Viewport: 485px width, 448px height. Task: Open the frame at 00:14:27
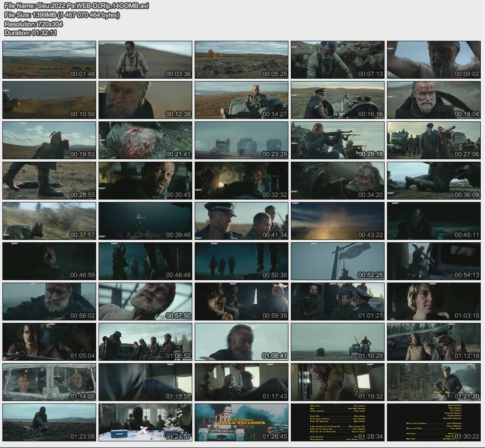point(241,100)
